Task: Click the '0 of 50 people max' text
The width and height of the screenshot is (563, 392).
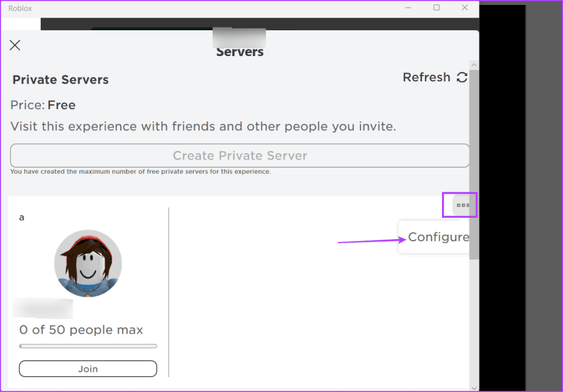Action: (81, 329)
